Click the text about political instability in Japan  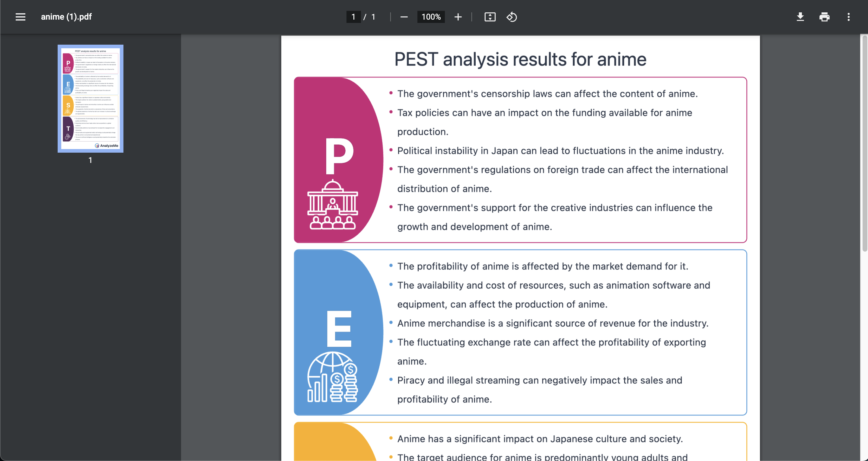point(560,151)
